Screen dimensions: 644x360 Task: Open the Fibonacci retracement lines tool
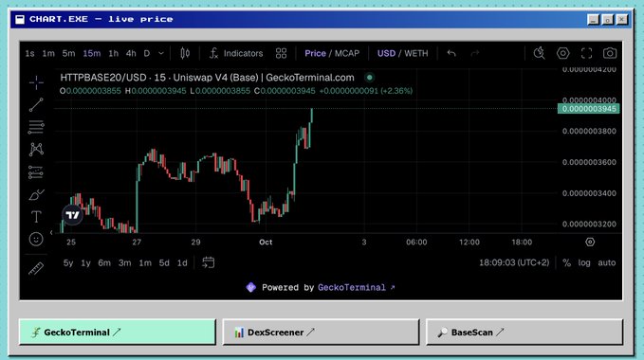click(36, 127)
